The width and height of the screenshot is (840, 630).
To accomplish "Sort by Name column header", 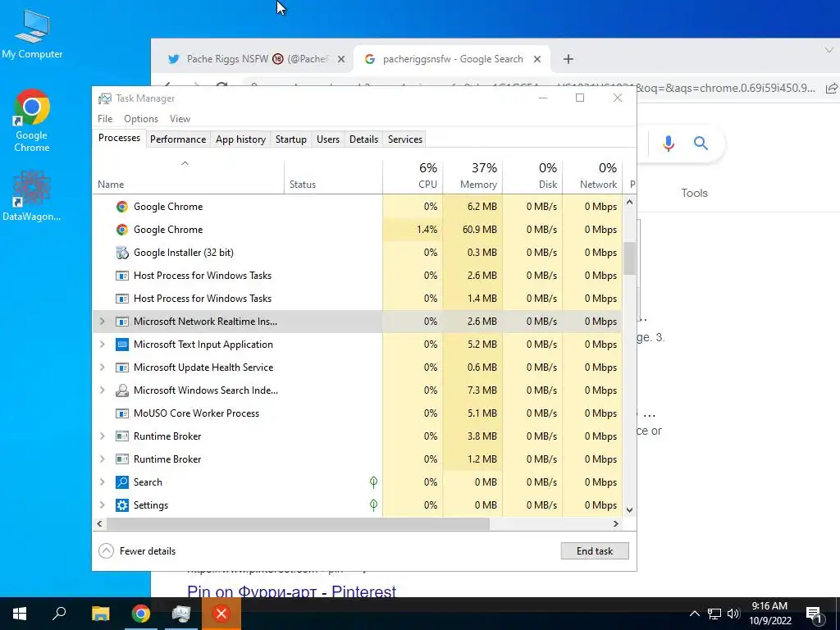I will point(188,176).
